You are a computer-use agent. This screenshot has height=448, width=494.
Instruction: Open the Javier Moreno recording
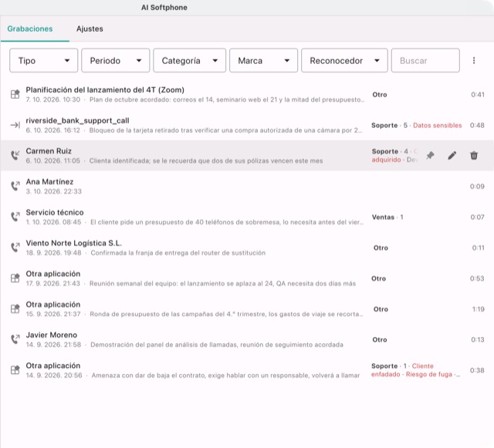(247, 339)
